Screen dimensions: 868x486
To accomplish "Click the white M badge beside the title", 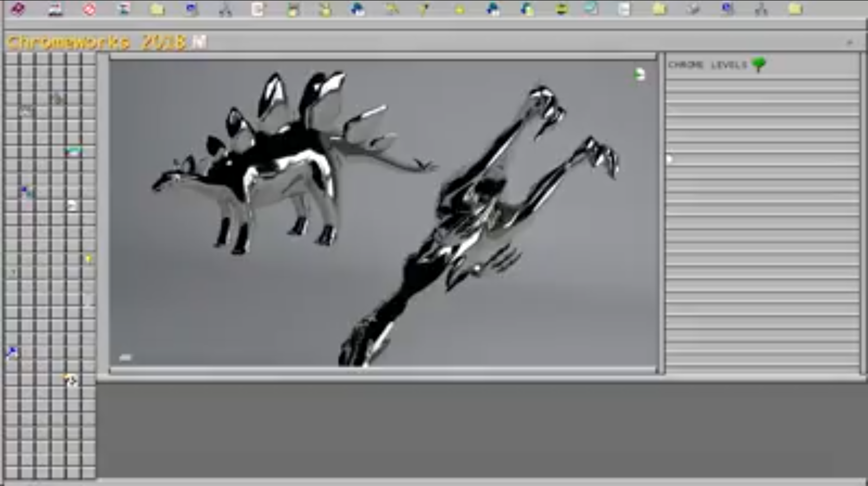I will tap(199, 42).
